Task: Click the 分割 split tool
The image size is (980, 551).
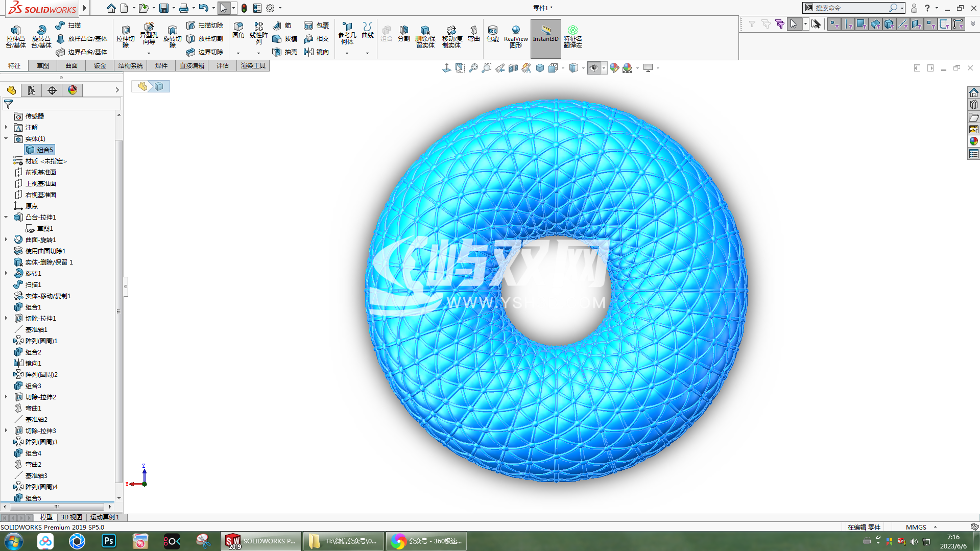Action: 404,34
